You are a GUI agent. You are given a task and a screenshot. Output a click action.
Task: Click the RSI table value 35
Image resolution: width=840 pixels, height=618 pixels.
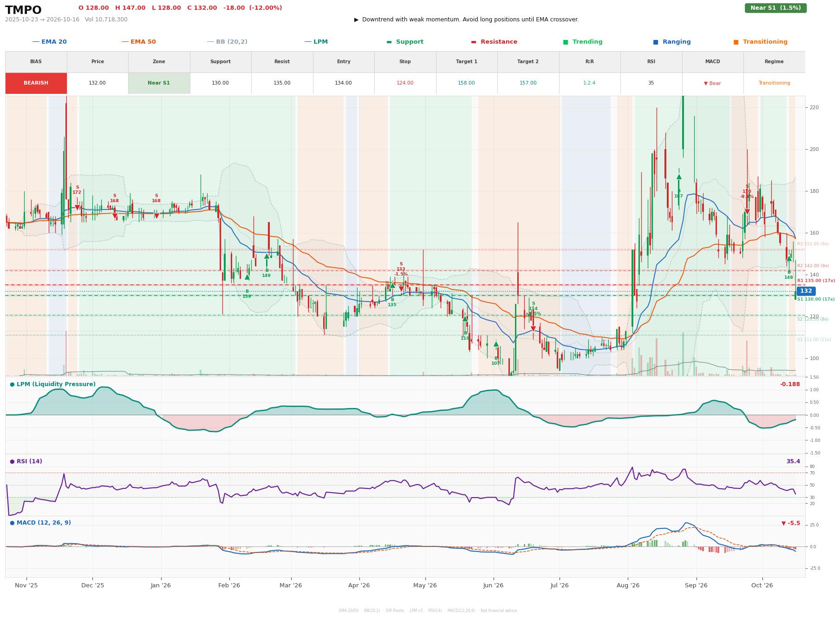[651, 83]
